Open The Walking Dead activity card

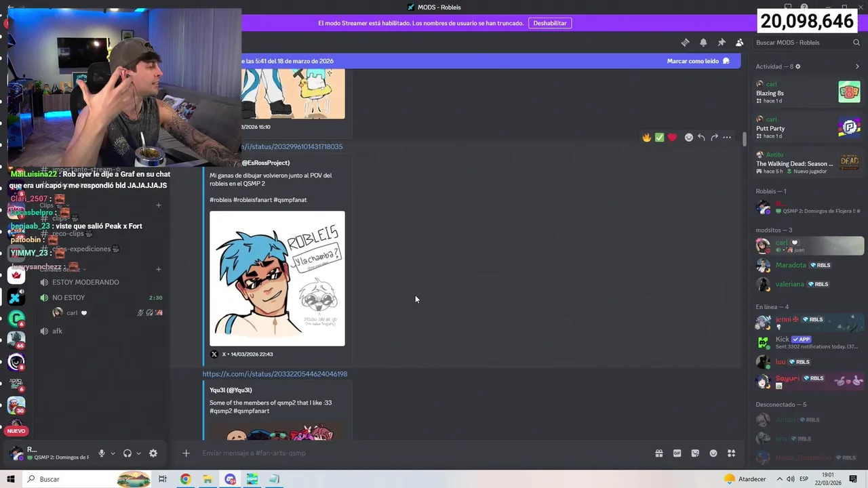click(x=808, y=163)
